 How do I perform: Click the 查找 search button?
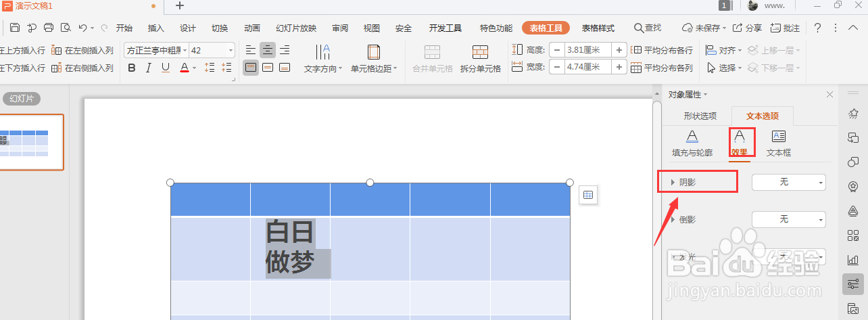pyautogui.click(x=648, y=28)
